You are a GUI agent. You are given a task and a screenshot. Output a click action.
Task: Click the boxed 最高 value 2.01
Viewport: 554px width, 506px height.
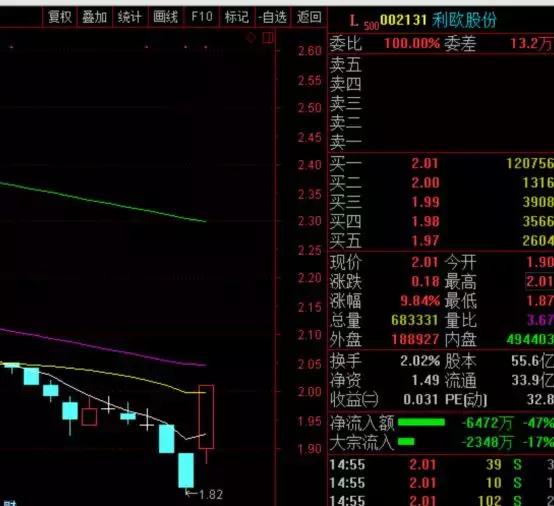point(540,282)
